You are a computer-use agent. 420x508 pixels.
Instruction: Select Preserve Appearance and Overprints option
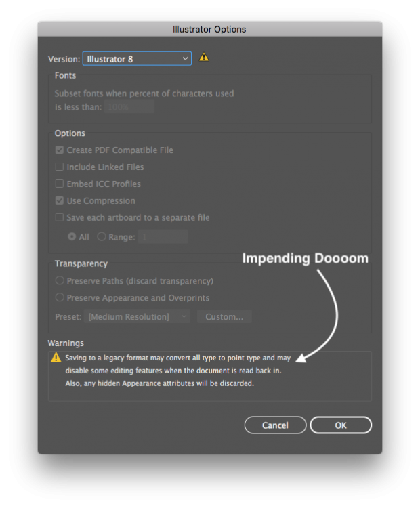click(x=60, y=297)
